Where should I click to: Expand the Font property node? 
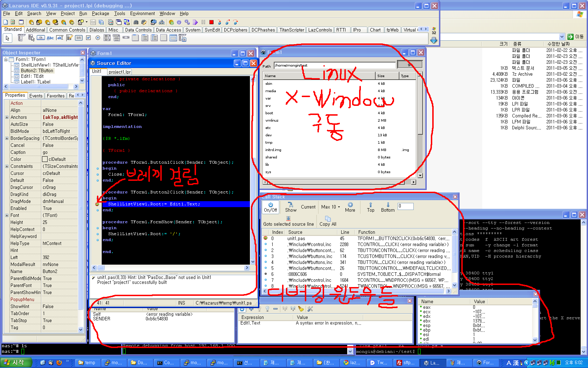pyautogui.click(x=7, y=215)
